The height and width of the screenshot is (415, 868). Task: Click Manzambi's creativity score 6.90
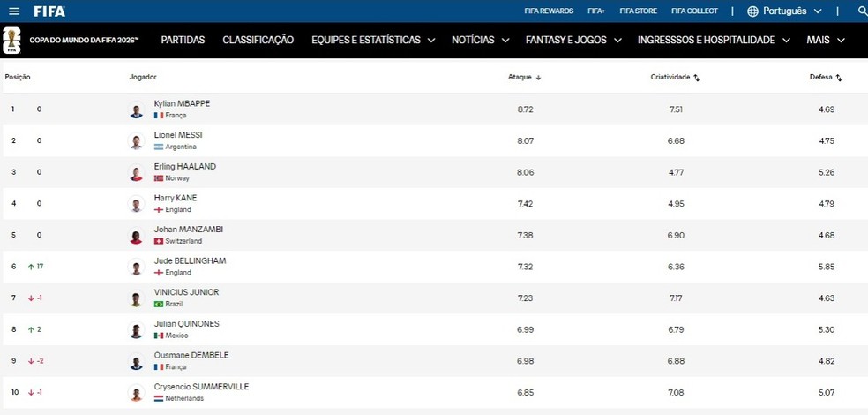click(x=676, y=236)
